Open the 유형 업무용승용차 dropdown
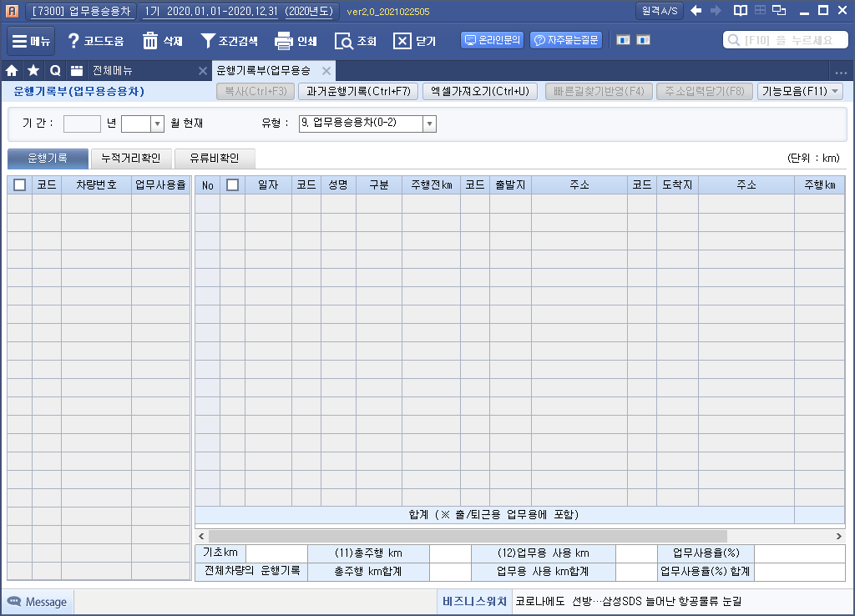The image size is (855, 616). 429,124
